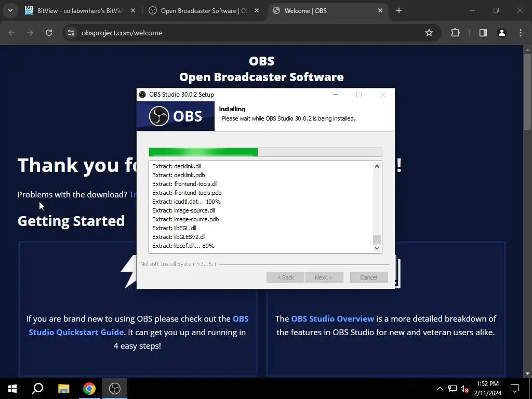Open the Windows notification center
532x399 pixels.
pyautogui.click(x=515, y=389)
